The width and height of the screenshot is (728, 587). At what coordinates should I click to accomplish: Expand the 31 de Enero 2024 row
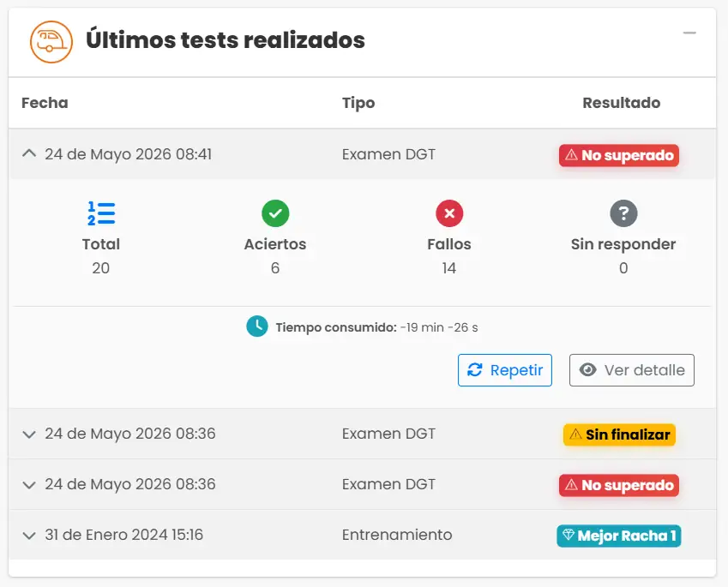click(29, 536)
